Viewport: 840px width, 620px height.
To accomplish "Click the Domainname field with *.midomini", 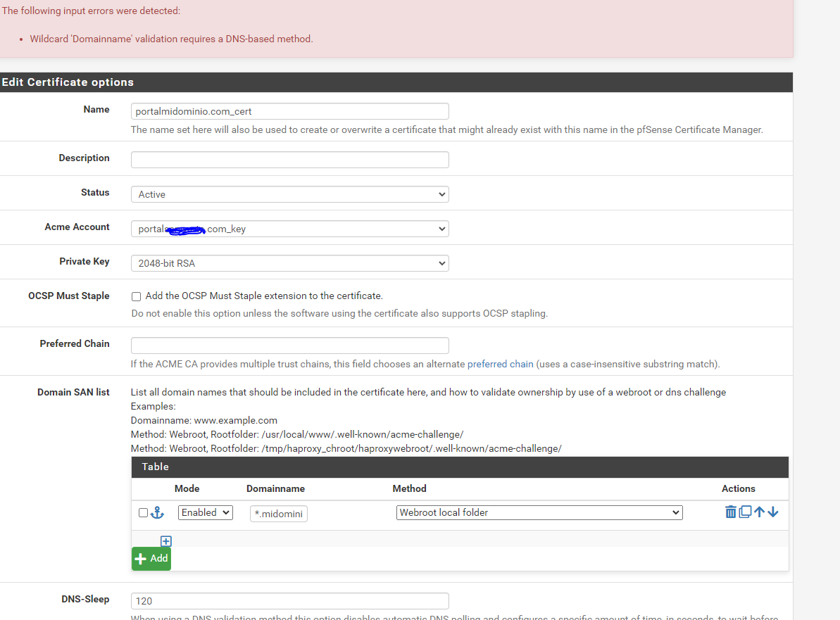I will [x=279, y=514].
